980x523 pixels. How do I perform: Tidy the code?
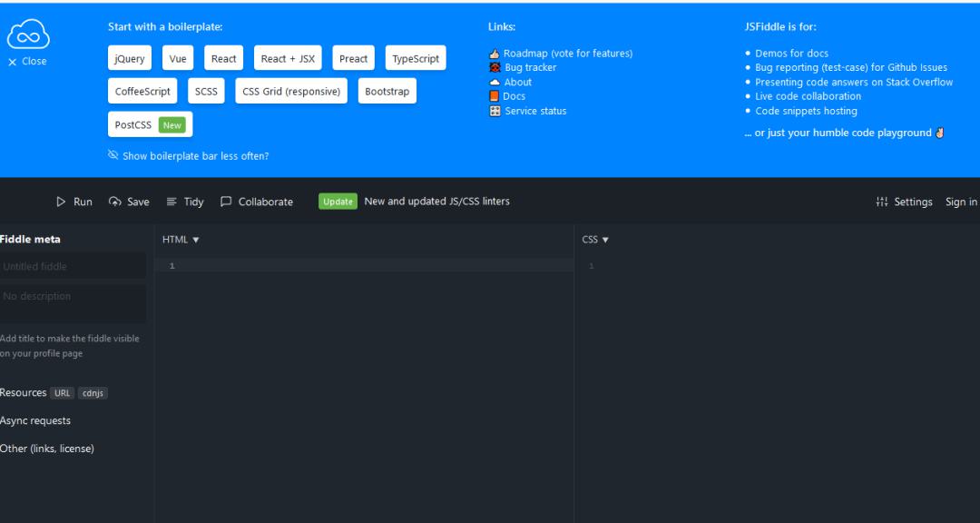[186, 202]
